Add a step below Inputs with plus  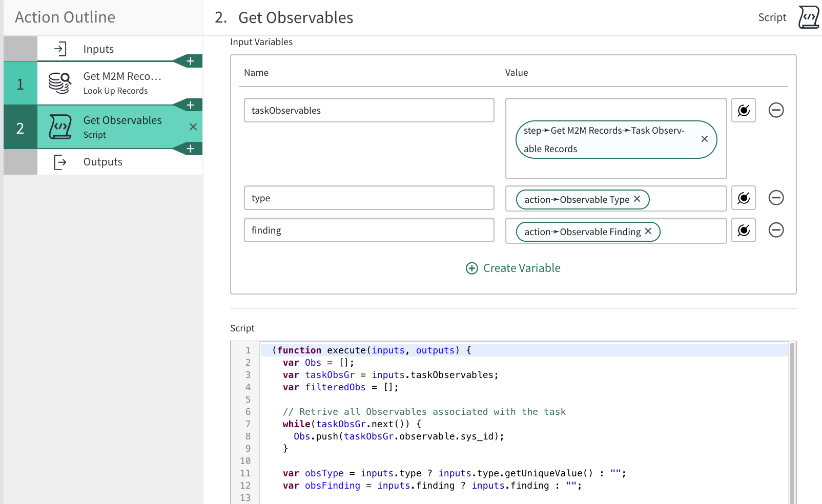tap(191, 61)
